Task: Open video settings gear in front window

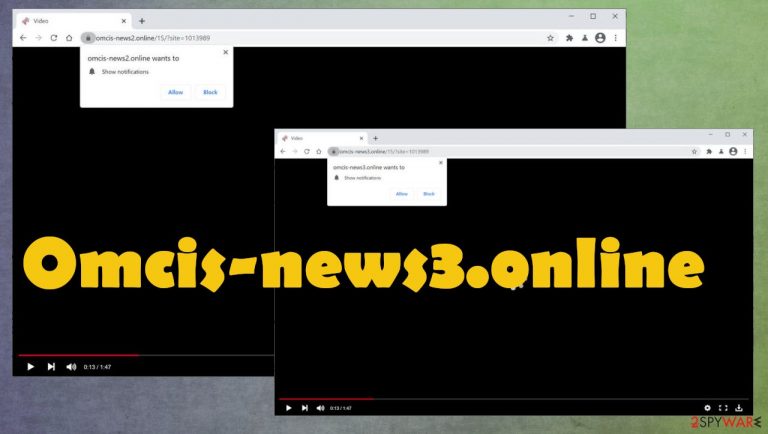Action: tap(707, 408)
